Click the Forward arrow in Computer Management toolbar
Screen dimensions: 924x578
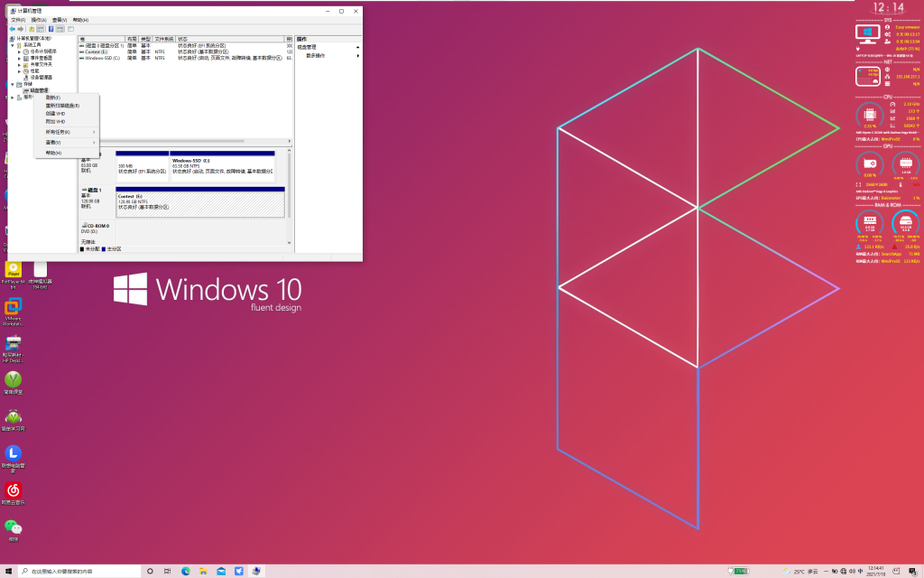click(x=21, y=29)
